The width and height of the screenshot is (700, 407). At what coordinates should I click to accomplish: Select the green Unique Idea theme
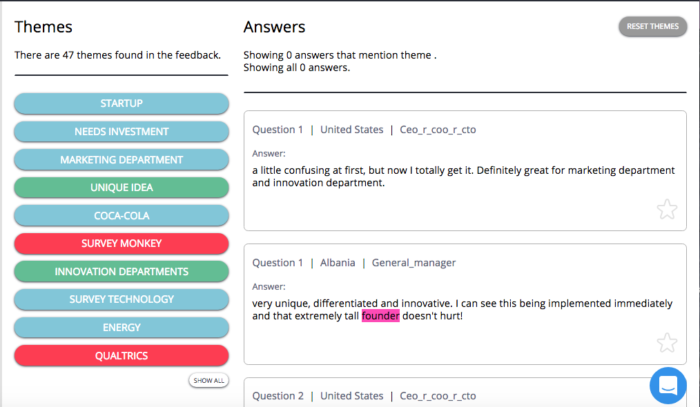tap(121, 188)
